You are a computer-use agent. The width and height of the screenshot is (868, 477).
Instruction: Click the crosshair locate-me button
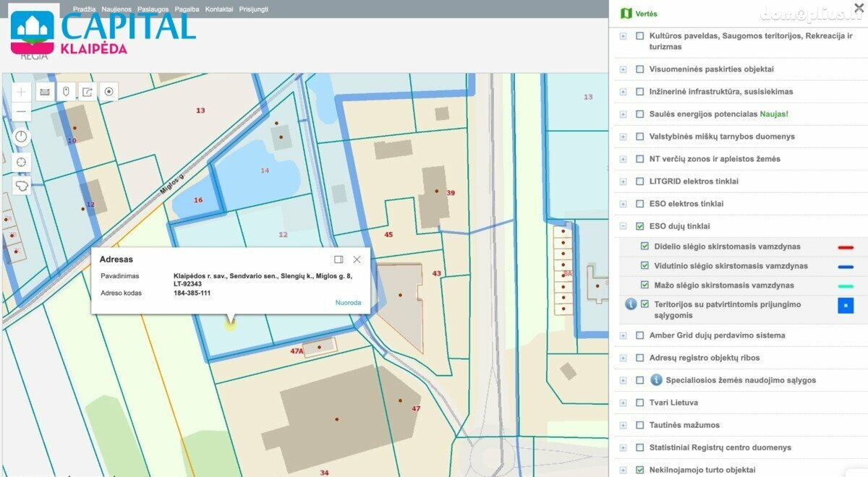[x=22, y=162]
